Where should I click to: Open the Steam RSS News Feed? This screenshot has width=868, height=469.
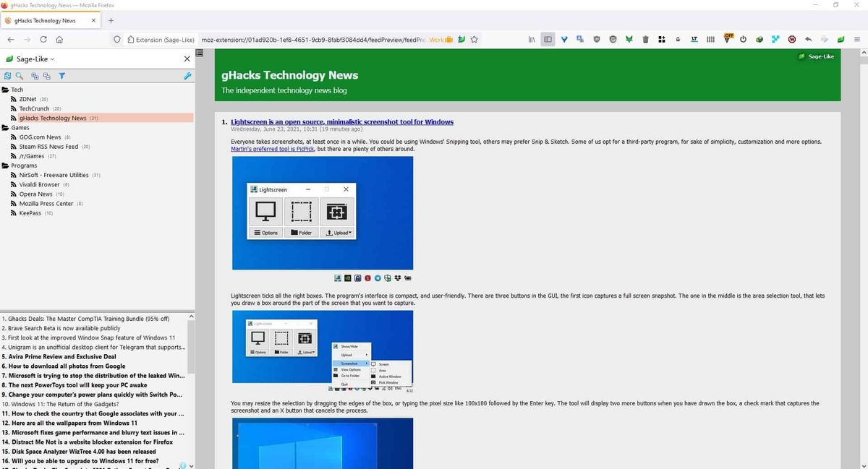point(50,146)
